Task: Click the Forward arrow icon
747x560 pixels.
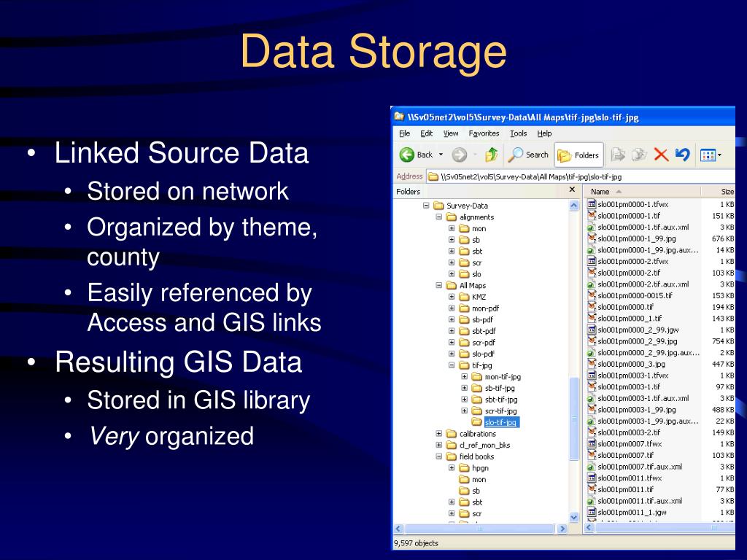Action: coord(460,155)
